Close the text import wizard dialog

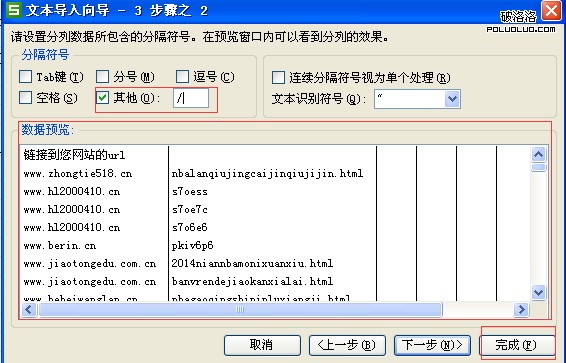point(552,11)
